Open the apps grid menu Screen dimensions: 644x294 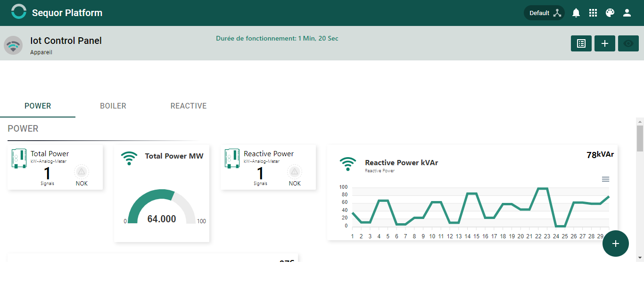pyautogui.click(x=593, y=13)
